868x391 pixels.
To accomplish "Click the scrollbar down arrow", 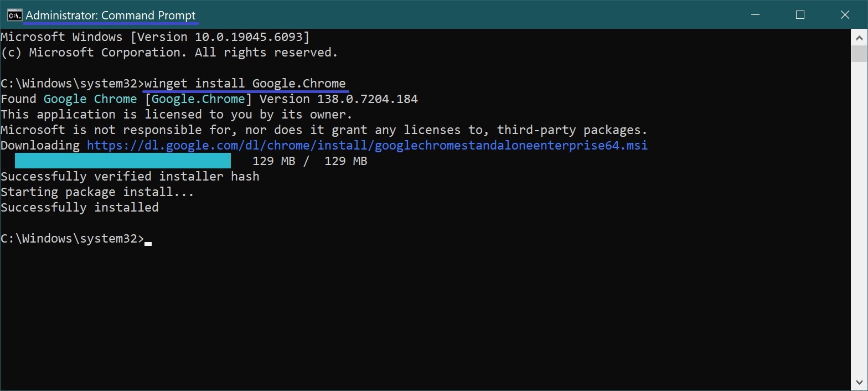I will [x=859, y=382].
